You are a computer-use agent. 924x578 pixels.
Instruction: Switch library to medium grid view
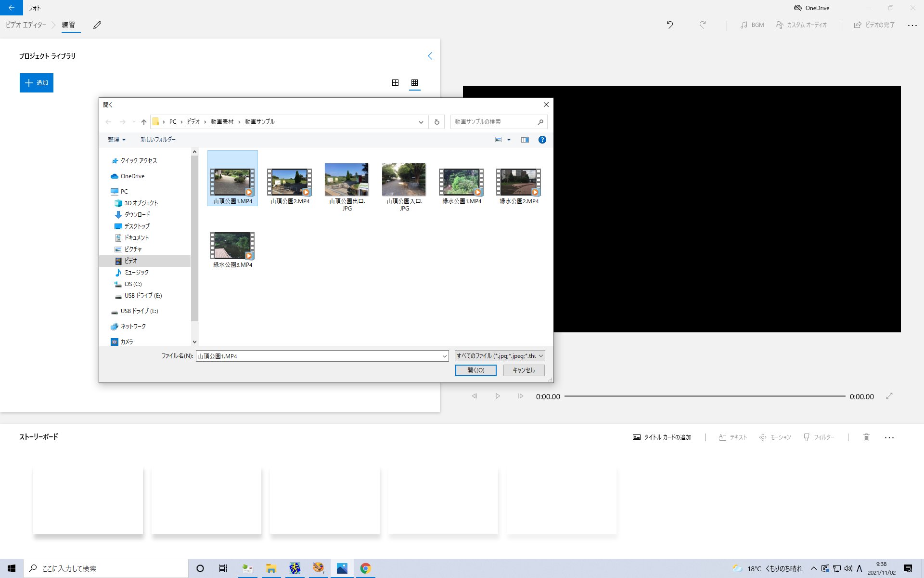pyautogui.click(x=395, y=83)
